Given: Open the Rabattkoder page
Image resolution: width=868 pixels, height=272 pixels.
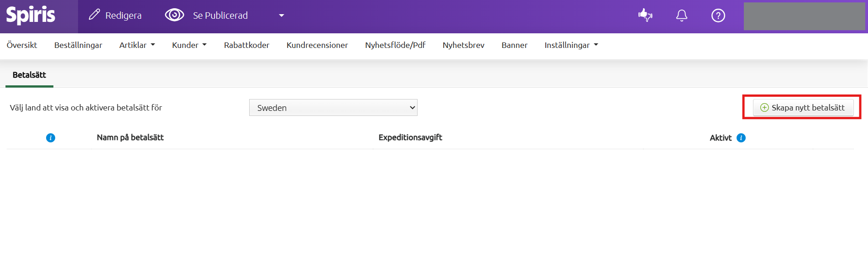Looking at the screenshot, I should click(x=246, y=45).
